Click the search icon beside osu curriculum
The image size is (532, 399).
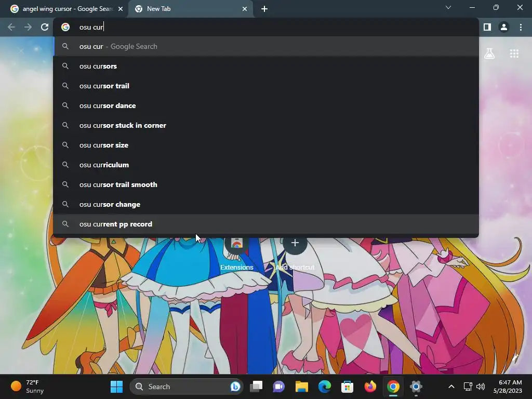point(65,165)
